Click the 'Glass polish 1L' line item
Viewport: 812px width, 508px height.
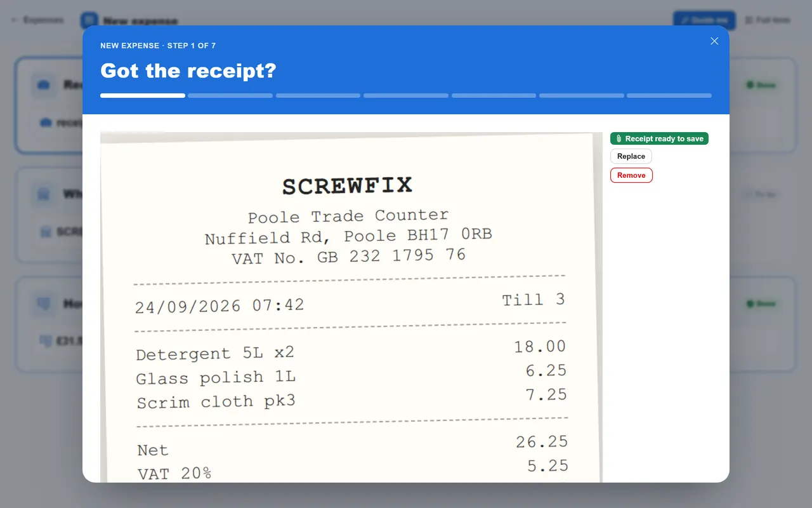pyautogui.click(x=216, y=378)
